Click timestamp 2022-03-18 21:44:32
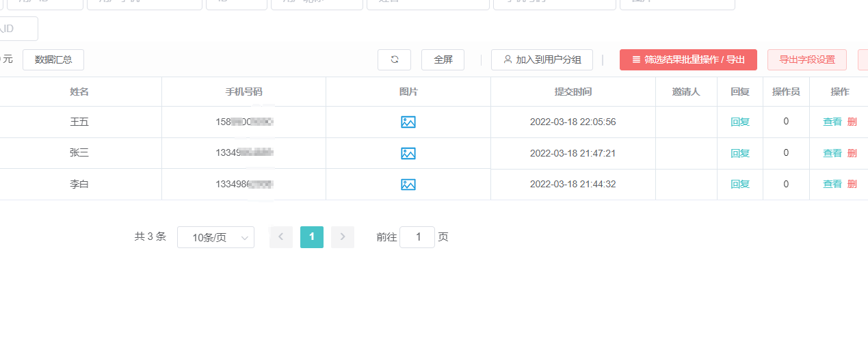This screenshot has height=337, width=868. point(573,184)
